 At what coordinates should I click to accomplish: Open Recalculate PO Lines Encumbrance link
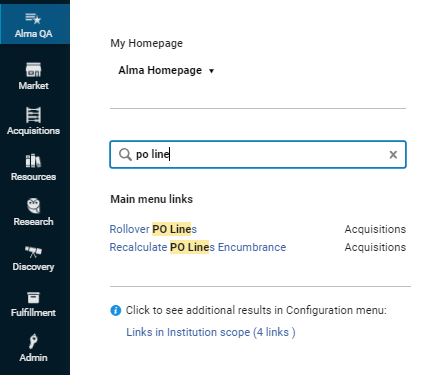pos(198,247)
